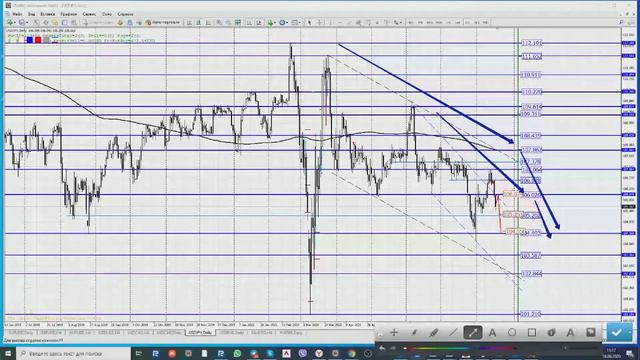Open the Файл menu
Screen dimensions: 640x360
pyautogui.click(x=17, y=14)
